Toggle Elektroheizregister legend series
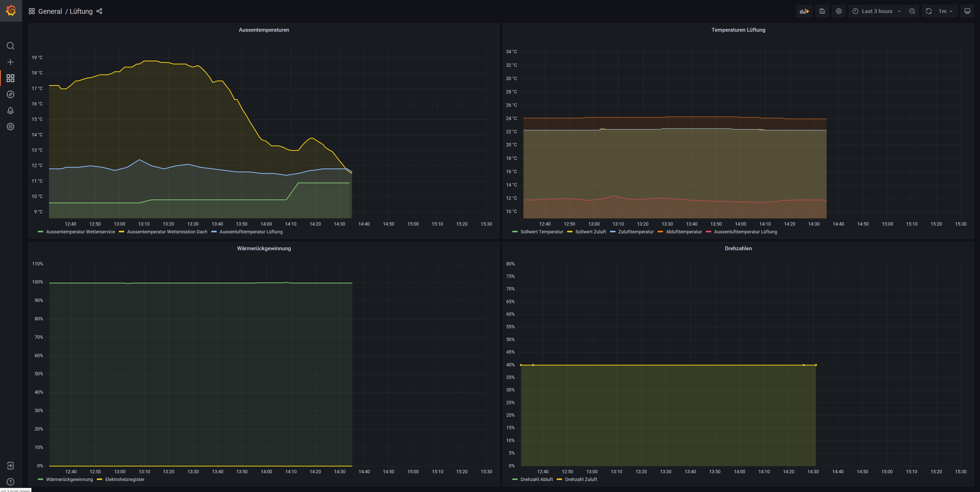Viewport: 980px width, 492px height. 125,479
